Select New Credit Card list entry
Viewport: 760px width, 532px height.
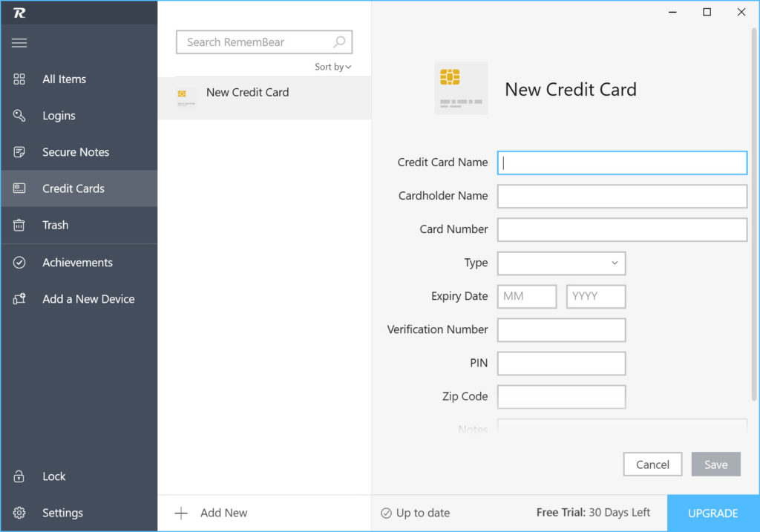click(265, 97)
